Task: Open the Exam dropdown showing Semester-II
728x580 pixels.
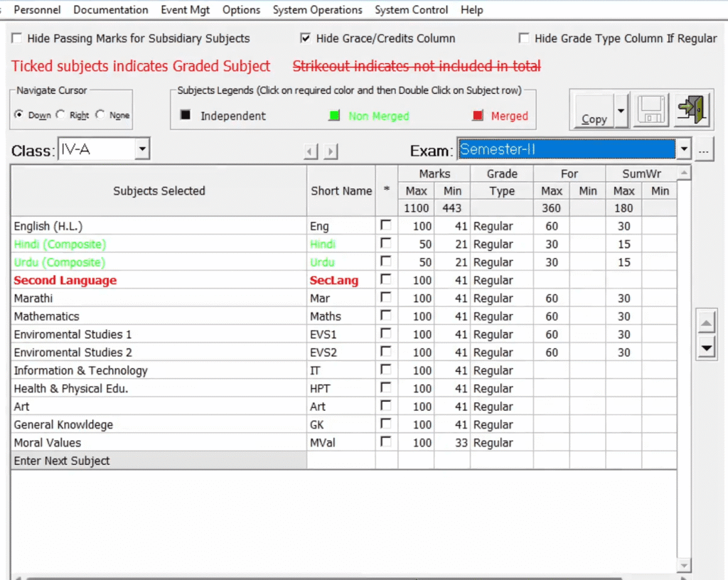Action: (682, 149)
